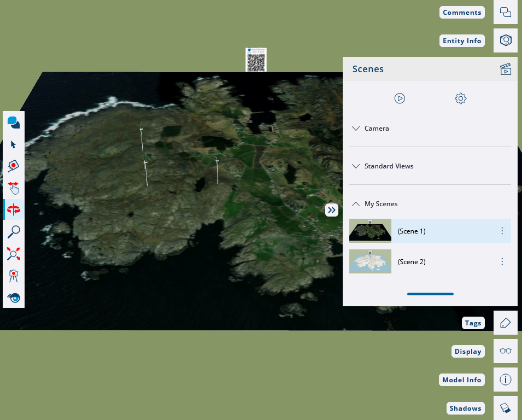Choose the Zoom magnifier tool
Viewport: 522px width, 420px height.
(x=14, y=232)
